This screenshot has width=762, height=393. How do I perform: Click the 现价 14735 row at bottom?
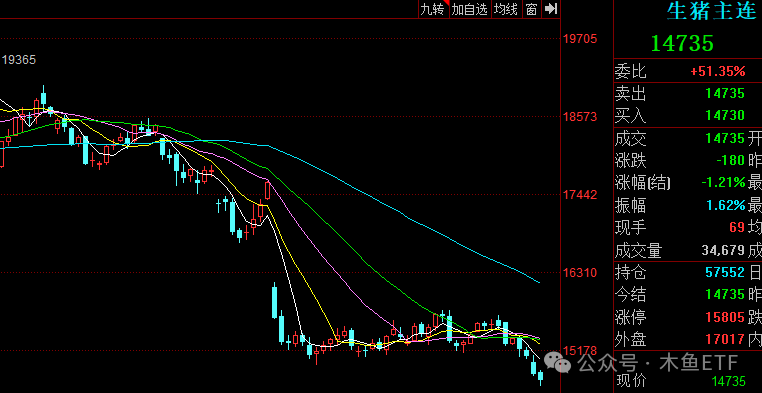coord(688,381)
